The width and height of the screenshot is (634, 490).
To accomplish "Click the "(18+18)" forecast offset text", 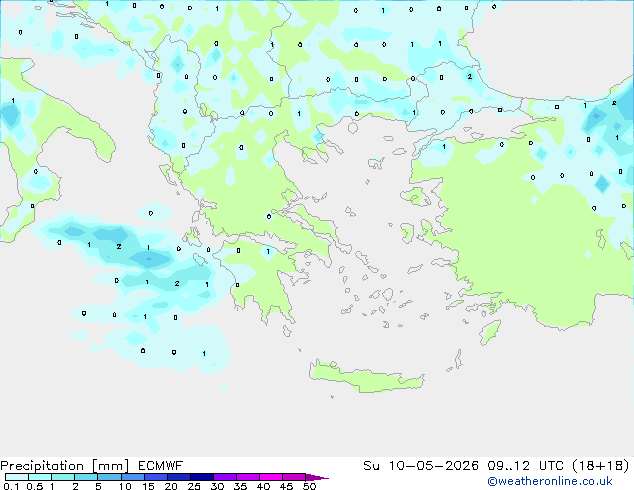I will (601, 466).
